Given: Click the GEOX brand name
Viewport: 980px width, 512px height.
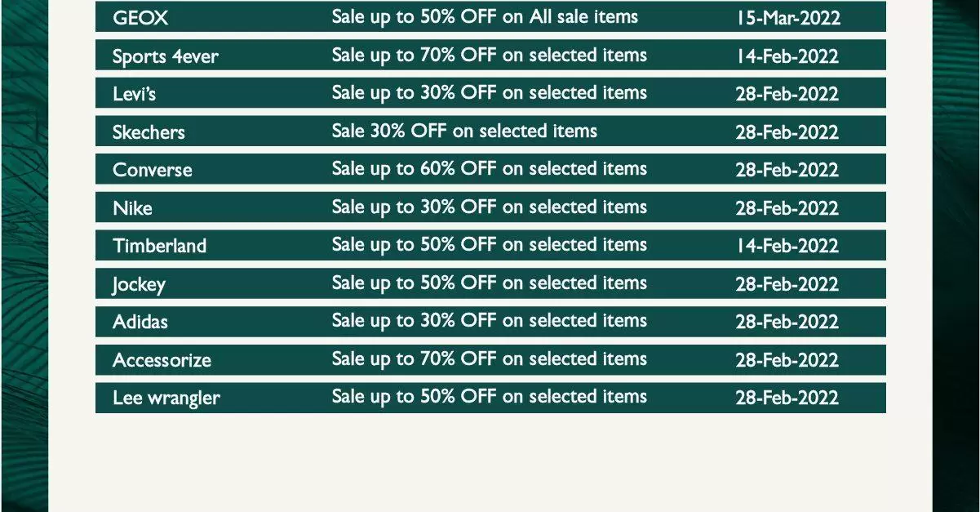Looking at the screenshot, I should coord(140,18).
